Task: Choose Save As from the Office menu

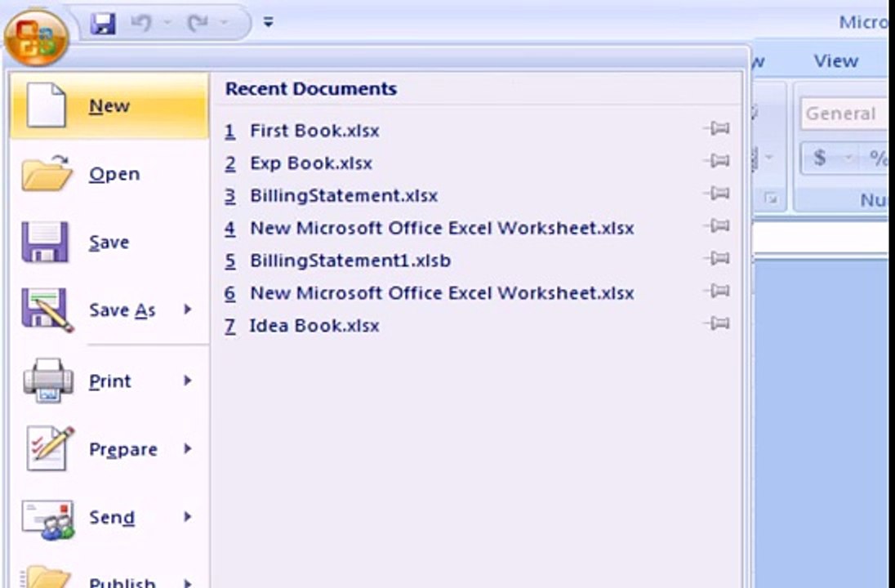Action: 109,310
